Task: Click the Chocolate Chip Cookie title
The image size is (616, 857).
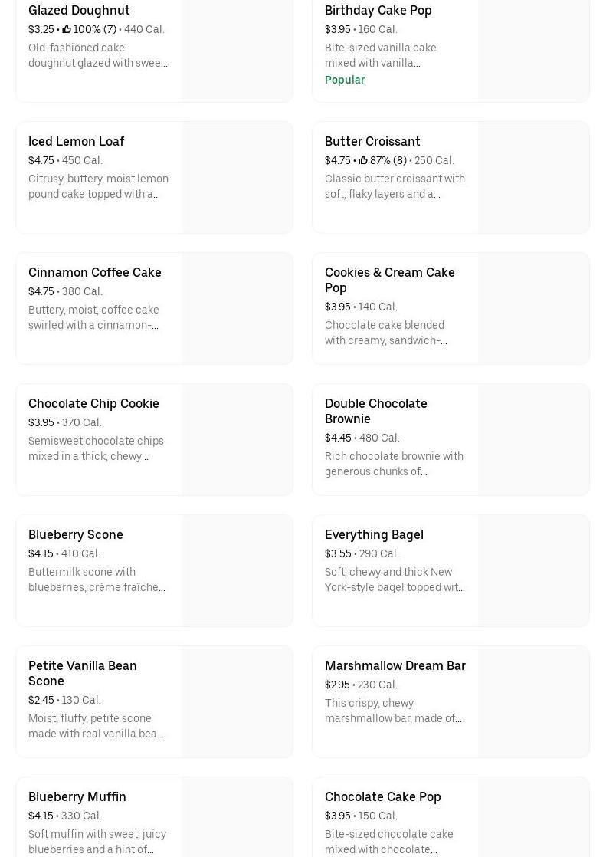Action: [x=93, y=403]
